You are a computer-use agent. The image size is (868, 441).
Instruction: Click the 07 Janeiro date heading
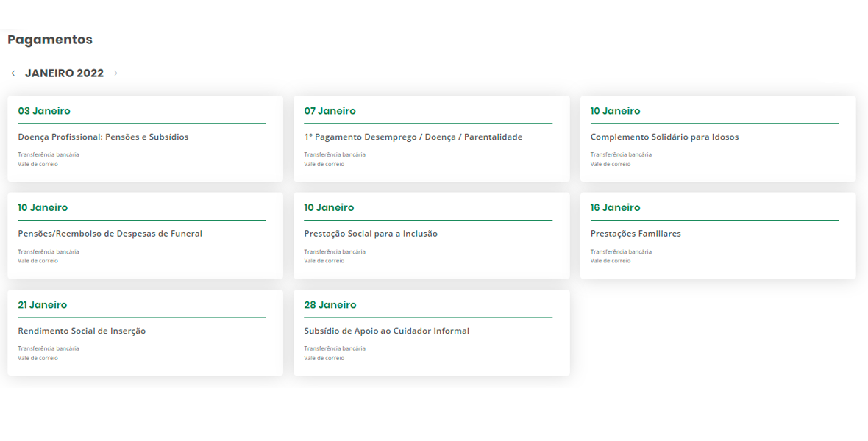click(330, 111)
